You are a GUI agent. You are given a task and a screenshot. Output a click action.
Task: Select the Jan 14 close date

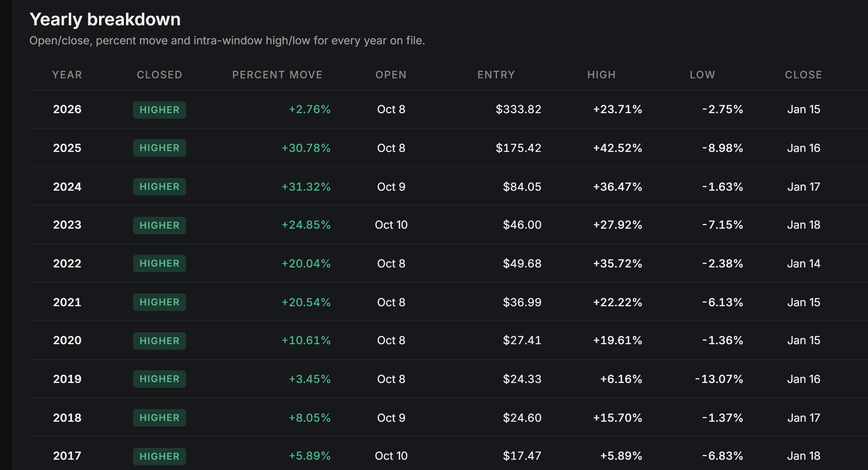(803, 263)
